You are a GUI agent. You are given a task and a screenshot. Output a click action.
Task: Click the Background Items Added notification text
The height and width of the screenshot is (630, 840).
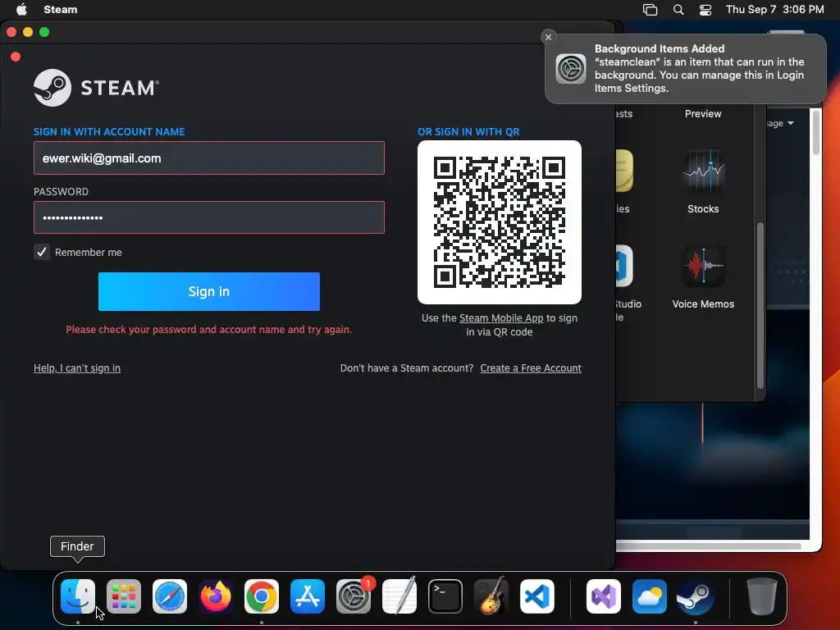coord(699,69)
